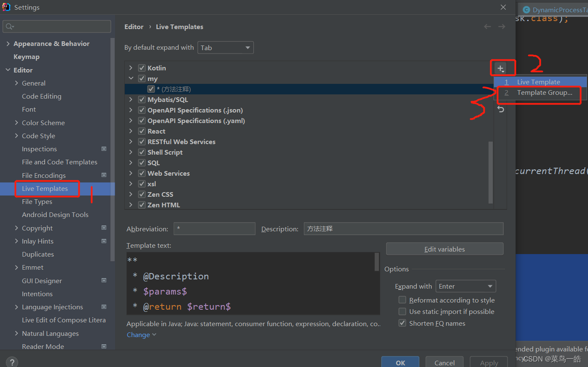The width and height of the screenshot is (588, 367).
Task: Click the search icon in settings search box
Action: 10,27
